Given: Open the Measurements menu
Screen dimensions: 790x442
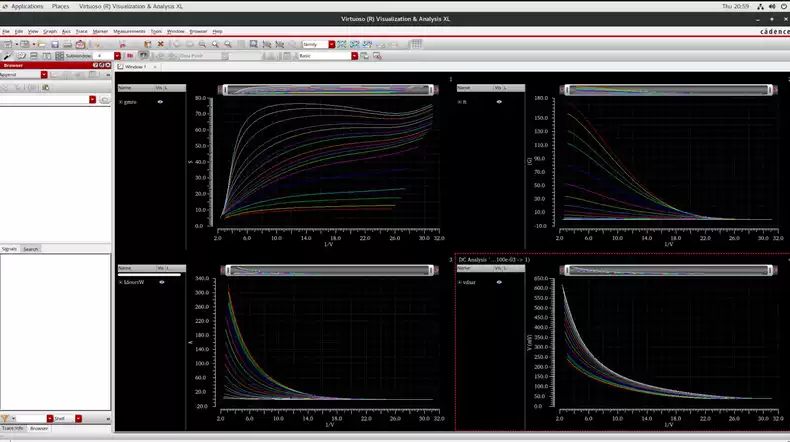Looking at the screenshot, I should point(129,31).
